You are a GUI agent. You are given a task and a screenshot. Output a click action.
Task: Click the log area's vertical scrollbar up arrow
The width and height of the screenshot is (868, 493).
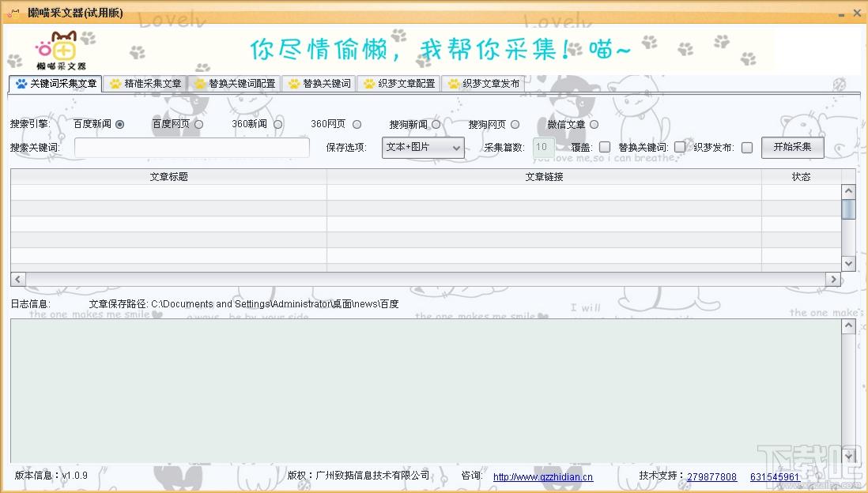point(848,326)
